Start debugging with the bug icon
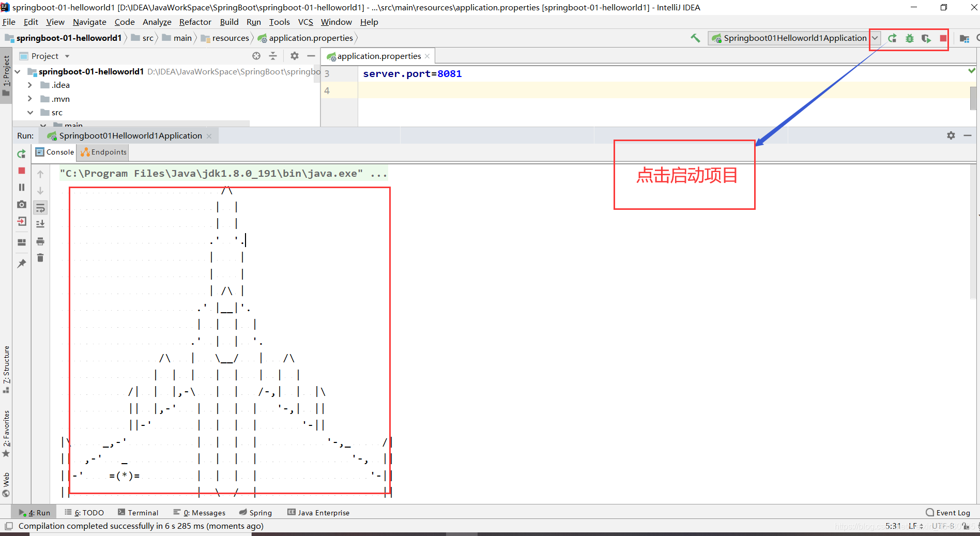The width and height of the screenshot is (980, 536). tap(909, 38)
